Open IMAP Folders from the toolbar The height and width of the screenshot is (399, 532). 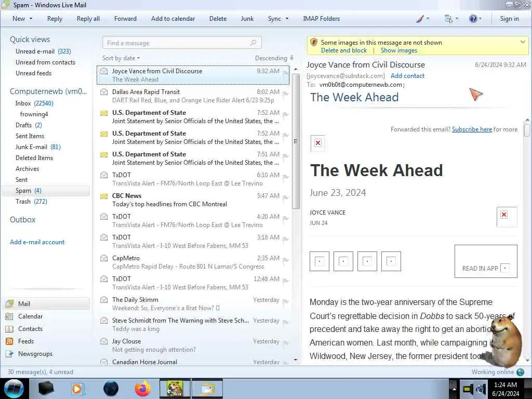pos(321,19)
